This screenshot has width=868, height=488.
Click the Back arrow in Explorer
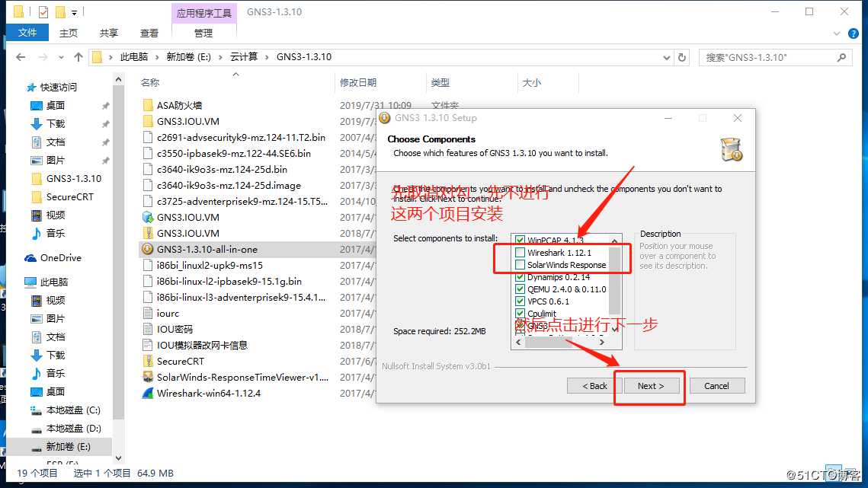point(21,57)
